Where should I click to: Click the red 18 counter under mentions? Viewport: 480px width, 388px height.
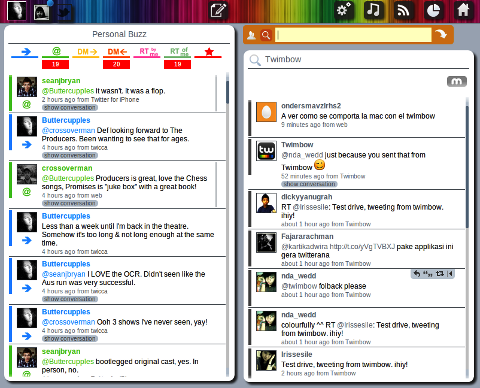(56, 64)
